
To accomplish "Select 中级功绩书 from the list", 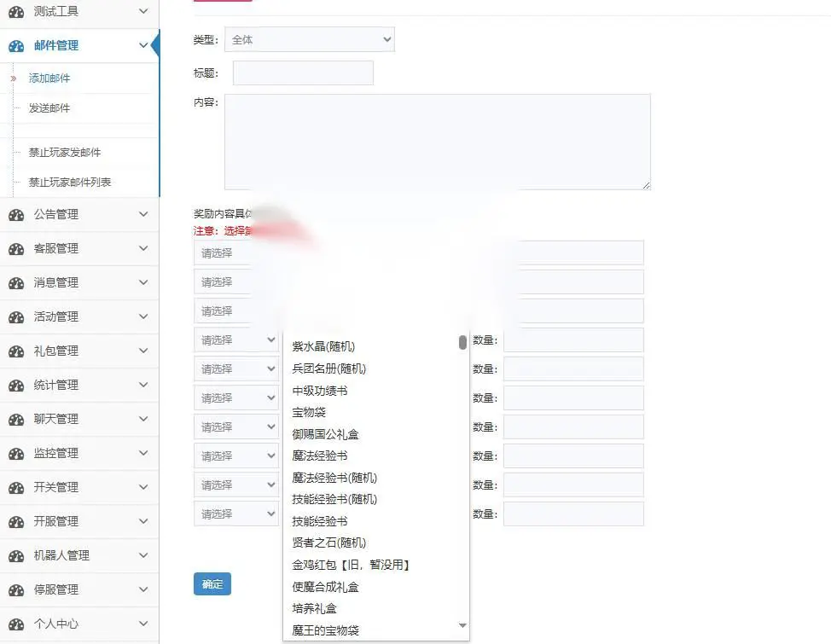I will tap(320, 391).
